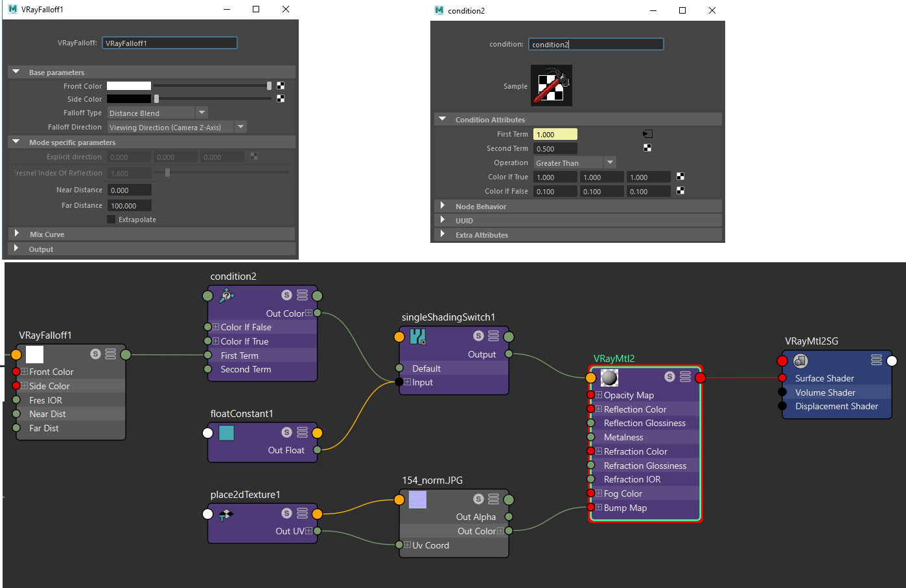This screenshot has height=588, width=906.
Task: Click Second Term attribute on condition2 node
Action: [246, 369]
